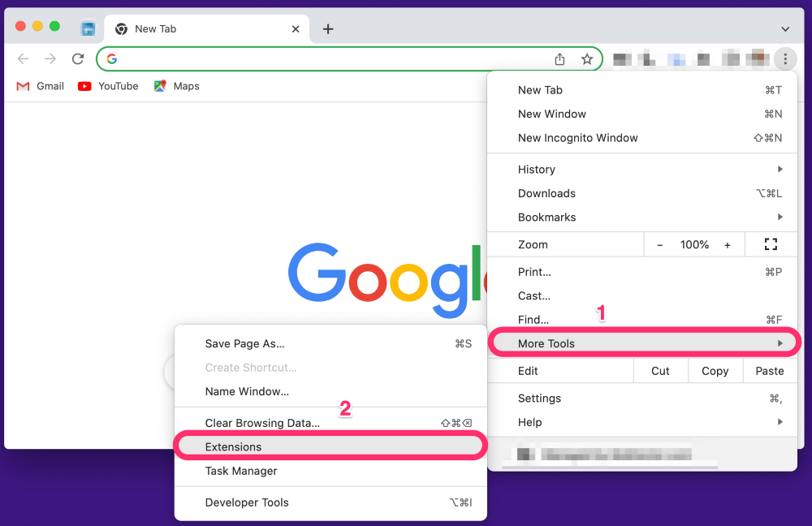Open a New Incognito Window
Screen dimensions: 812x526
[x=642, y=138]
